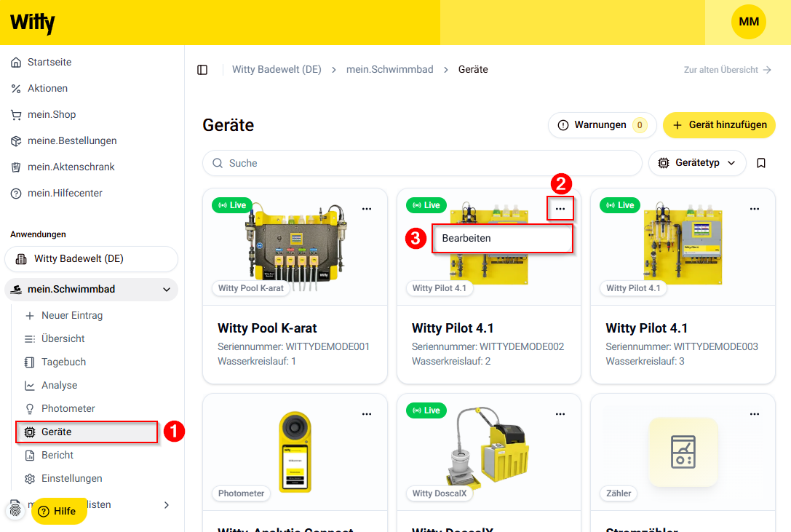Open the MM user avatar menu
The width and height of the screenshot is (791, 532).
tap(749, 22)
